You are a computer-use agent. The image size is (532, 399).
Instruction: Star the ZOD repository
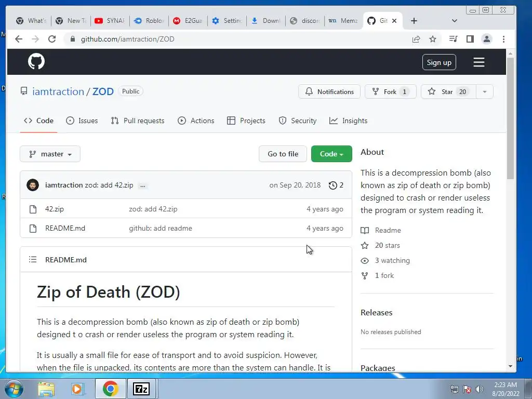[x=448, y=91]
